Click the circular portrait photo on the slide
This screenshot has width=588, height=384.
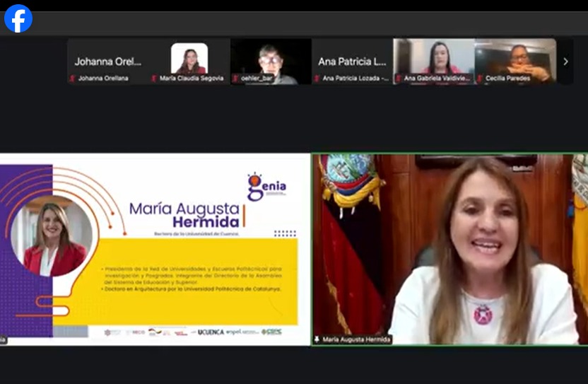[51, 237]
